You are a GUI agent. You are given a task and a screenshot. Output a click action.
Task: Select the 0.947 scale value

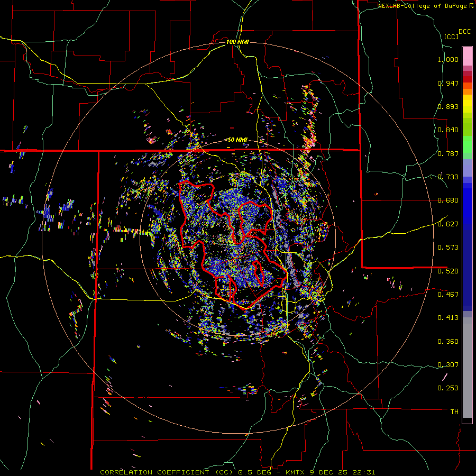click(x=448, y=83)
